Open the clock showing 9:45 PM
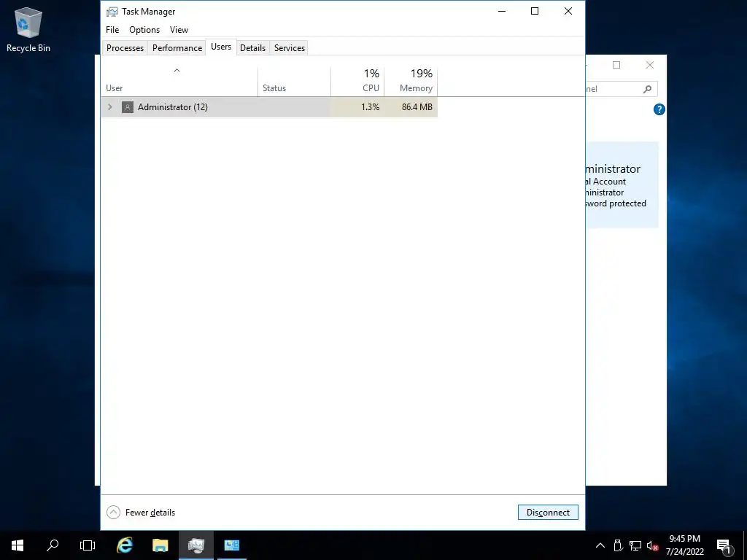The width and height of the screenshot is (747, 560). tap(684, 545)
